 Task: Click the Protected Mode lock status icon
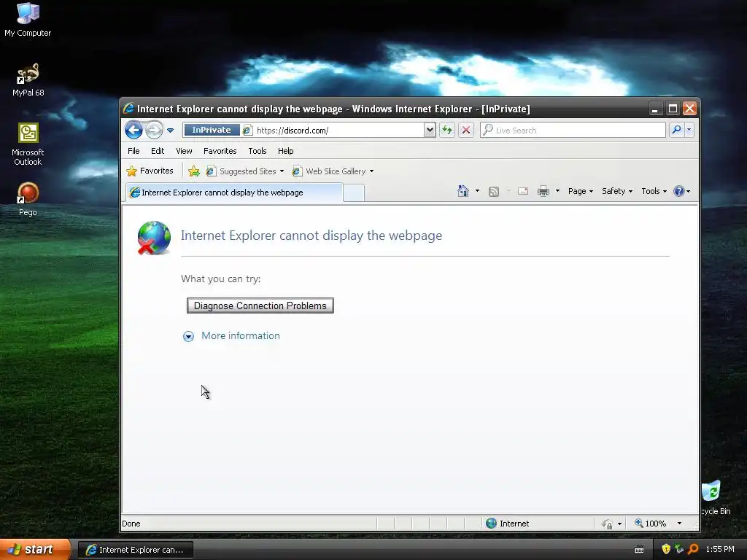(x=607, y=524)
